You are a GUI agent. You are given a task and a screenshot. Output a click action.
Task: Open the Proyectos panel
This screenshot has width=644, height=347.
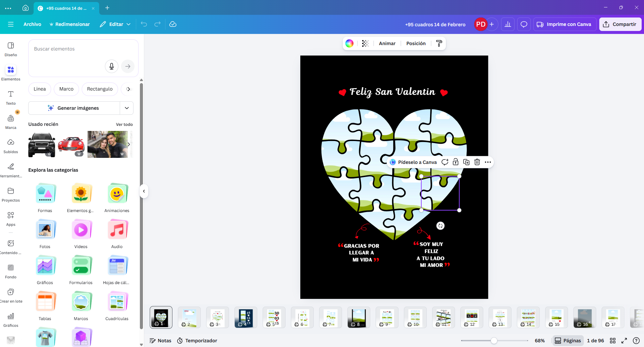10,194
